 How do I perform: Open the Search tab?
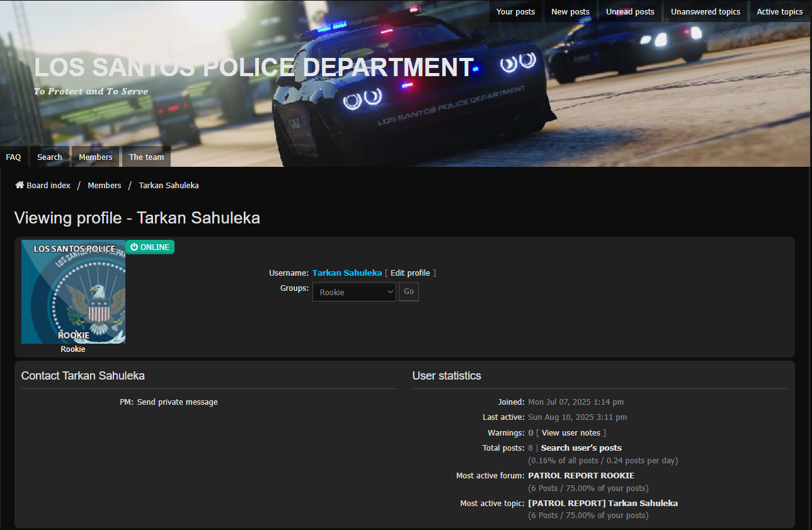coord(50,157)
